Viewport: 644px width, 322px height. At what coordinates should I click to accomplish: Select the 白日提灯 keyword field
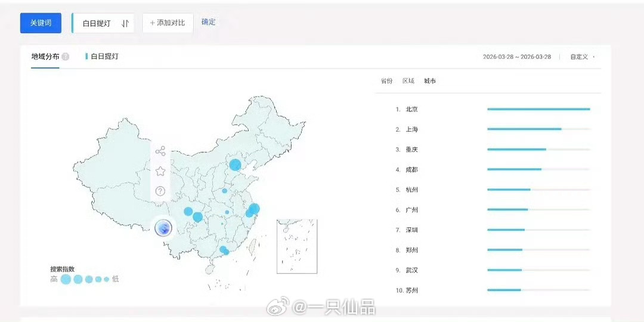click(x=103, y=23)
